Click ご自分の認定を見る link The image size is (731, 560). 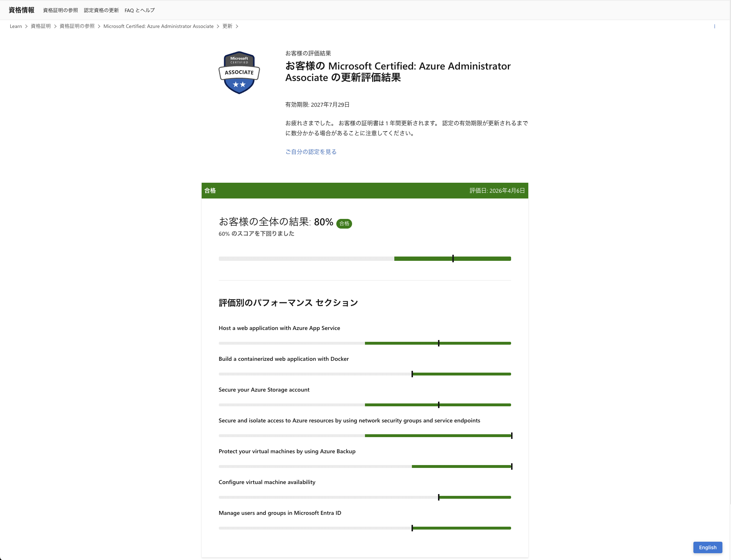pyautogui.click(x=311, y=152)
